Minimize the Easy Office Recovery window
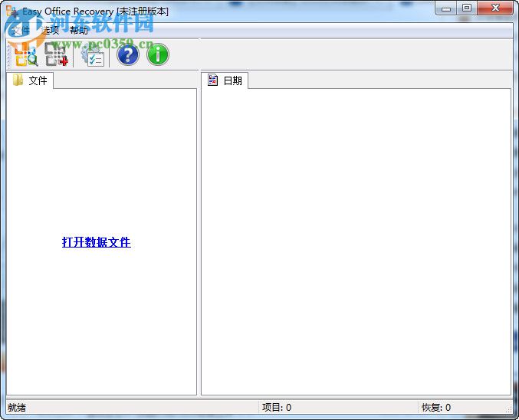The width and height of the screenshot is (519, 420). (x=446, y=8)
